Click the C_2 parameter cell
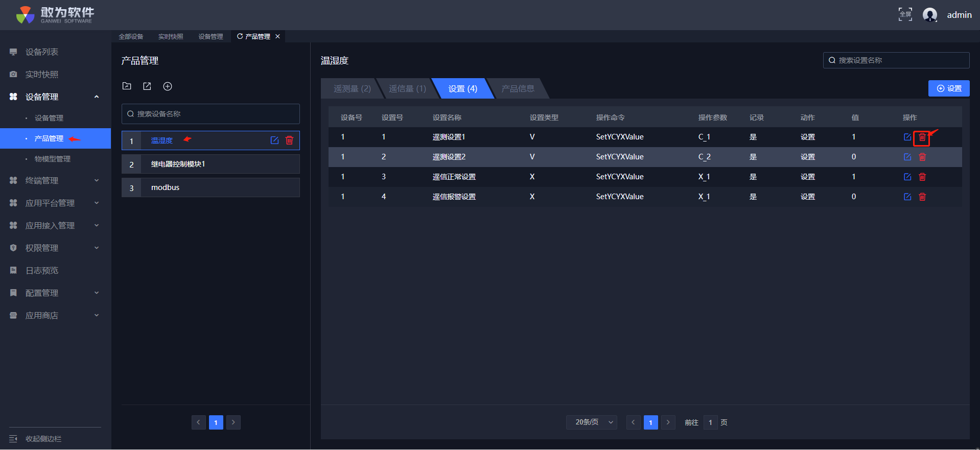Image resolution: width=980 pixels, height=450 pixels. click(704, 157)
